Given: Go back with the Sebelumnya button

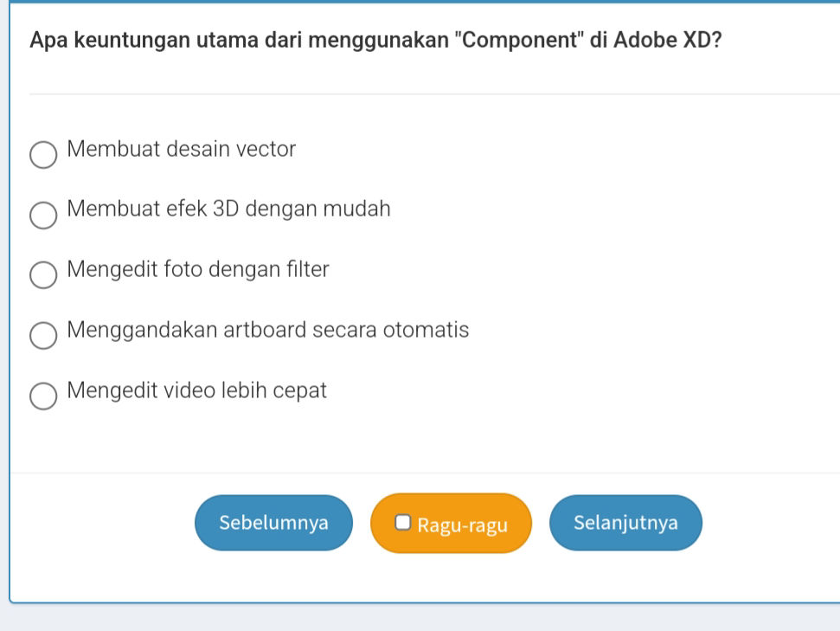Looking at the screenshot, I should 273,523.
